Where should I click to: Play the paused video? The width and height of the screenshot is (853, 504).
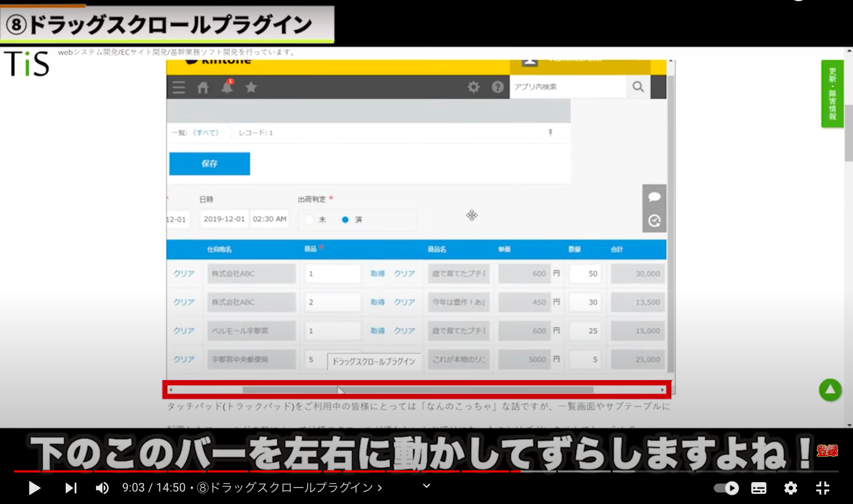pos(34,488)
